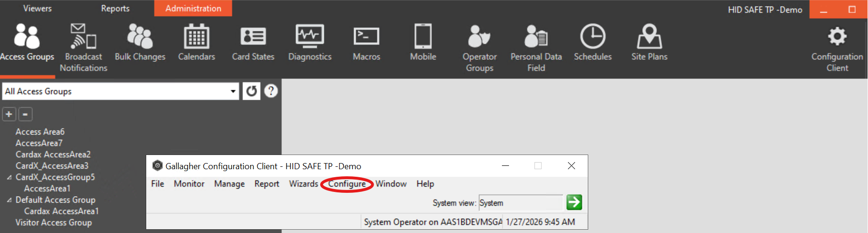The image size is (868, 233).
Task: Open Site Plans
Action: pos(650,43)
